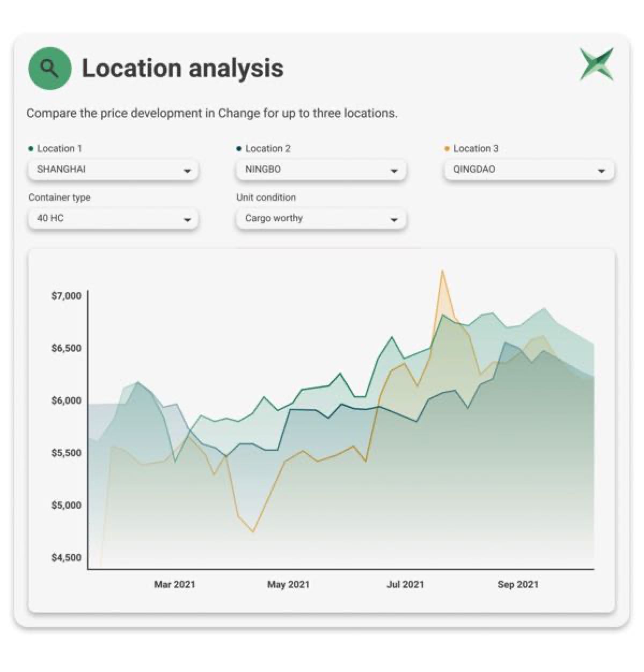
Task: Click the $4,500 y-axis label
Action: tap(66, 558)
